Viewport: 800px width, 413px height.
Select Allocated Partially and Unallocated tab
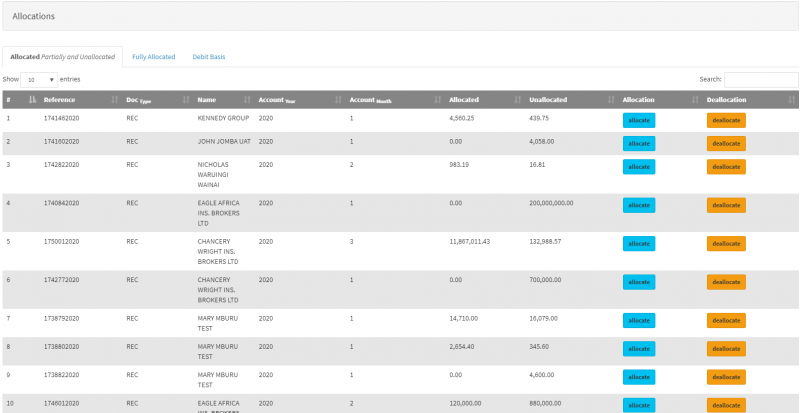63,57
